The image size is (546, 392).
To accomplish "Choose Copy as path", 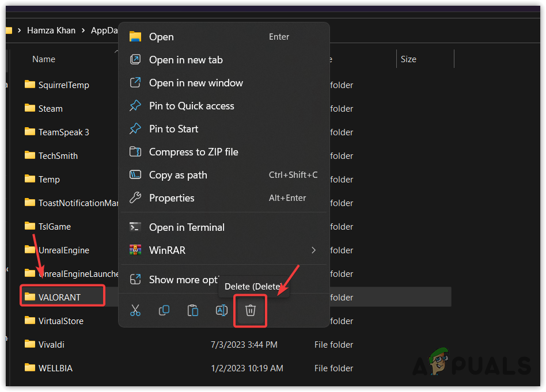I will 178,175.
